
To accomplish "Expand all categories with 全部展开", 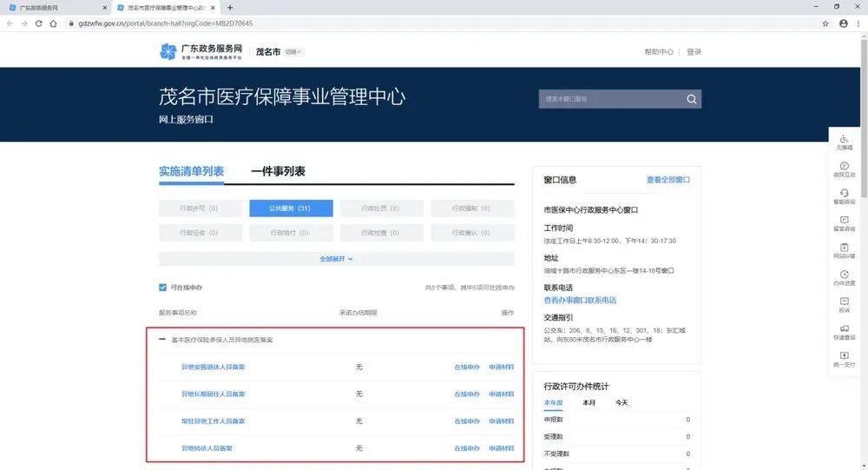I will click(336, 259).
